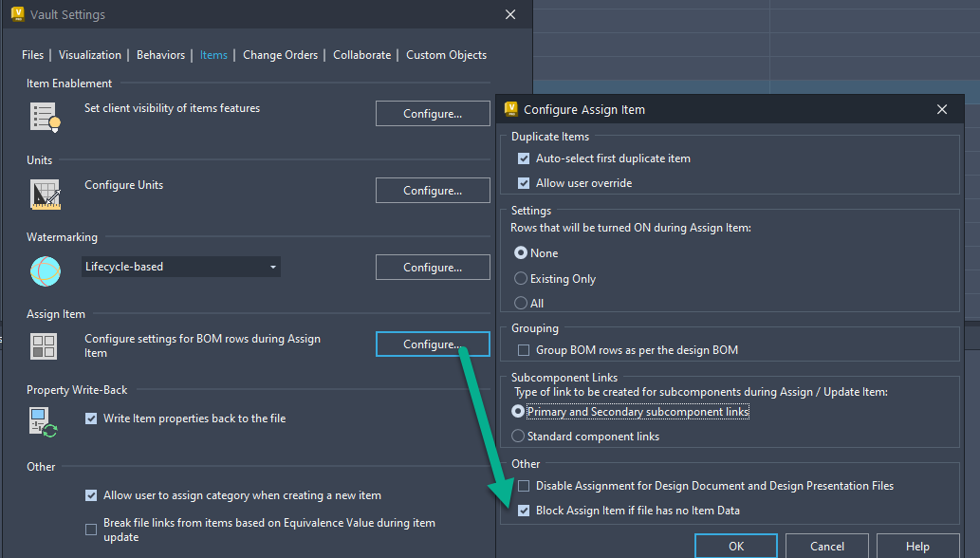980x558 pixels.
Task: Enable Group BOM rows as per the design BOM
Action: [523, 350]
